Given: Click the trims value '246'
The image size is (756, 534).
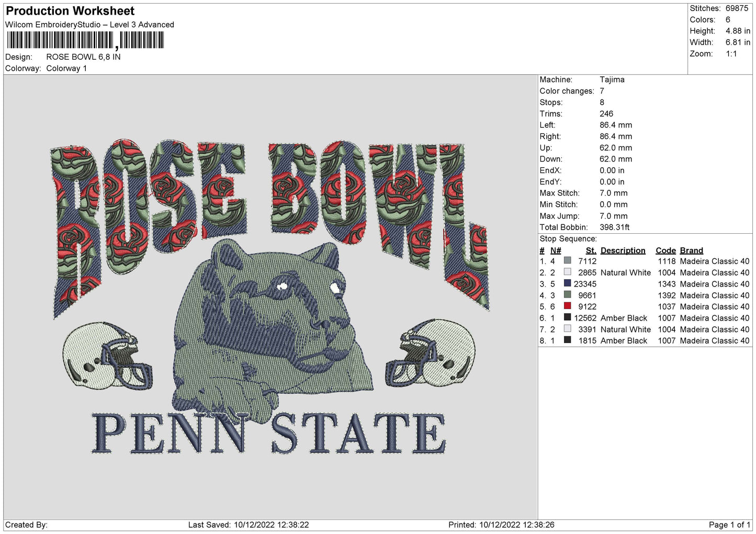Looking at the screenshot, I should coord(606,113).
